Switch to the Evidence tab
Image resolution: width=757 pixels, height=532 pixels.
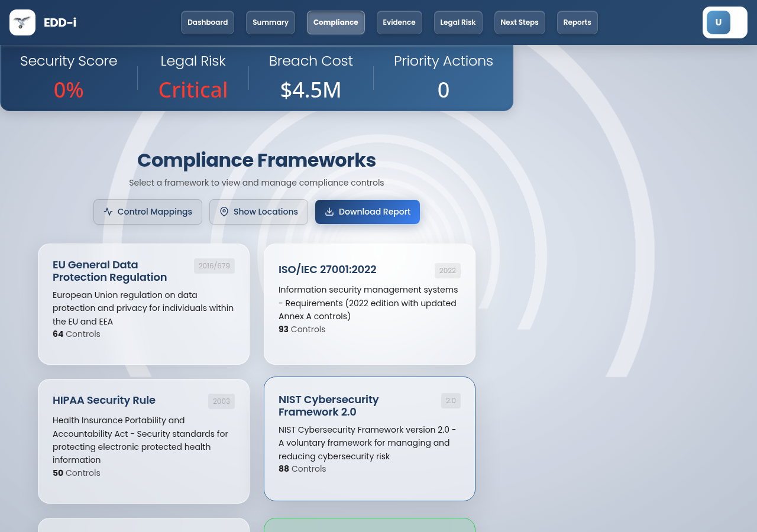coord(399,22)
